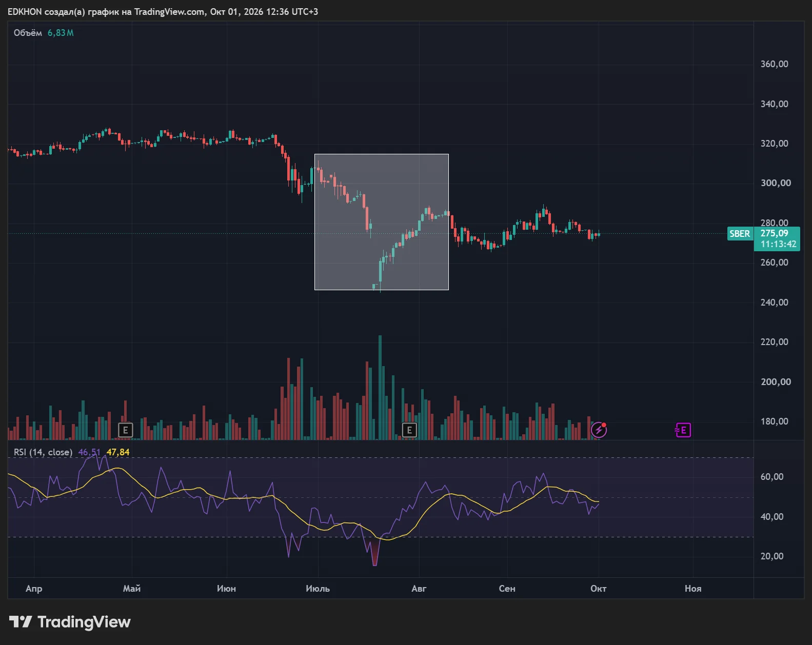Open the earnings E marker near Авг

(x=409, y=430)
